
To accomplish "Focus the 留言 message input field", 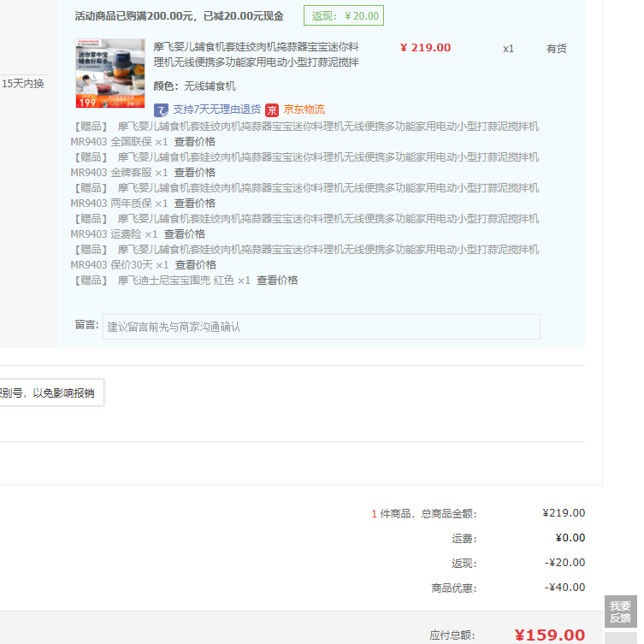I will click(x=322, y=327).
